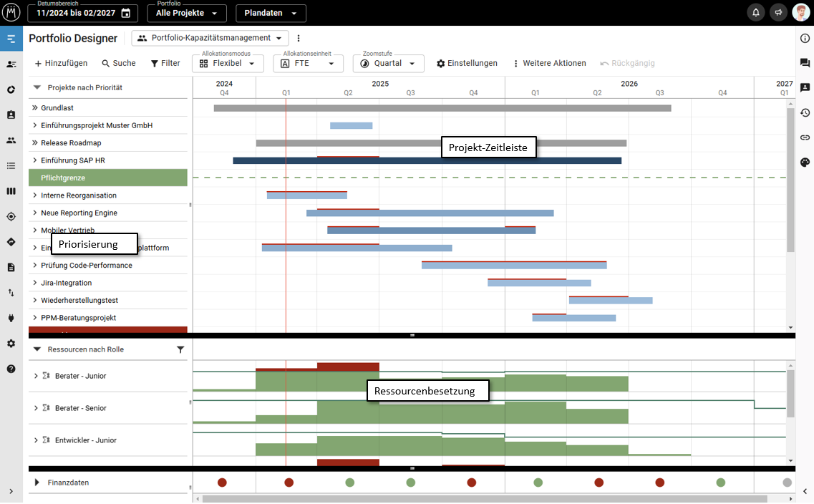Click the project list vertical scrollbar
This screenshot has width=814, height=504.
click(x=790, y=180)
